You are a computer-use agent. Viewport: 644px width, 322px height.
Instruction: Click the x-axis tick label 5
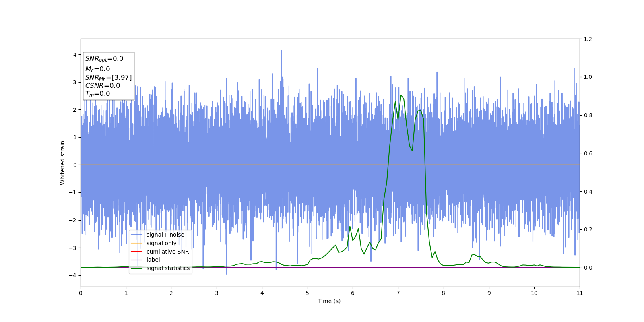tap(308, 293)
